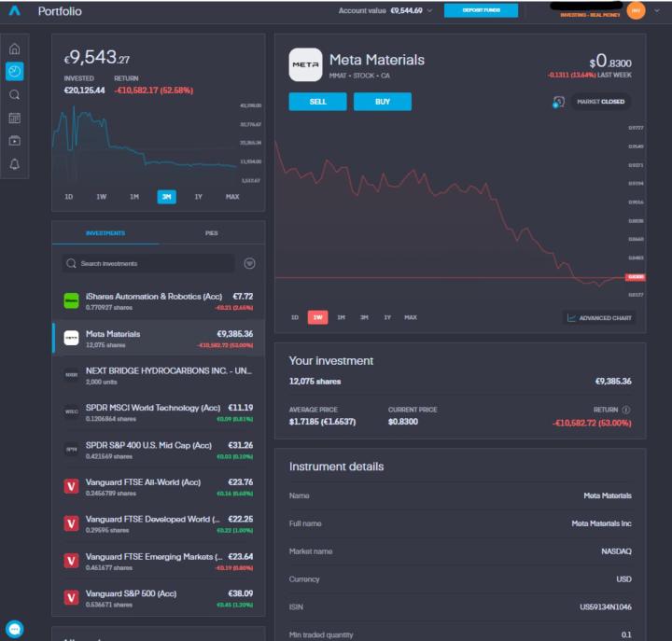The width and height of the screenshot is (672, 641).
Task: Open the Advanced Chart
Action: coord(599,318)
